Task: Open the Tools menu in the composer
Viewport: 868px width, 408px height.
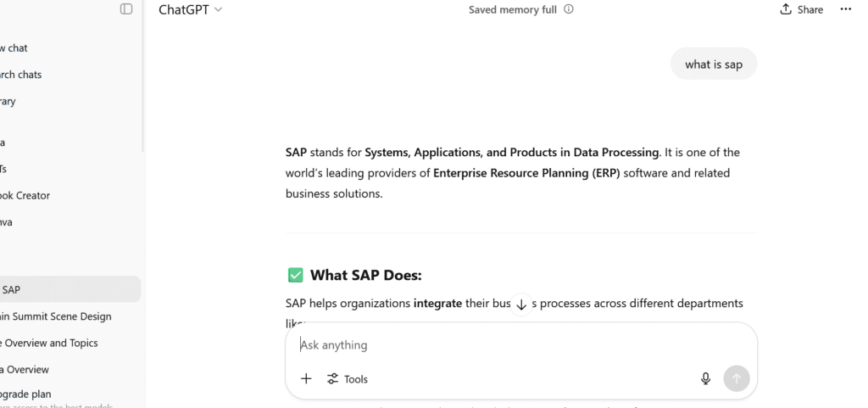Action: [x=348, y=378]
